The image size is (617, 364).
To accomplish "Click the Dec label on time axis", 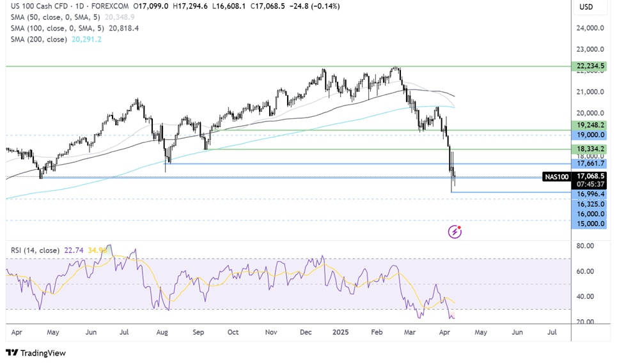I will 306,332.
